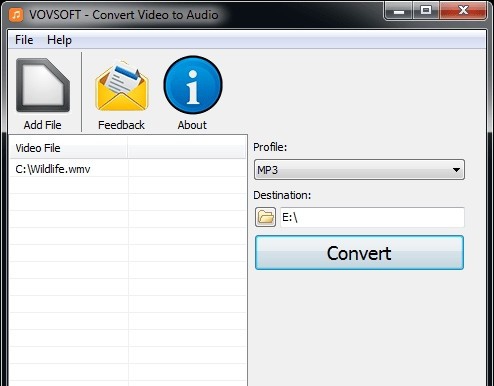Click the Add File toolbar icon

tap(43, 85)
